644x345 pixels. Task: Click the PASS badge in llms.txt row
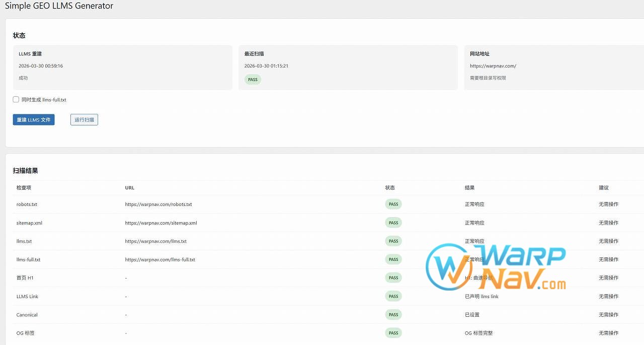click(x=393, y=241)
